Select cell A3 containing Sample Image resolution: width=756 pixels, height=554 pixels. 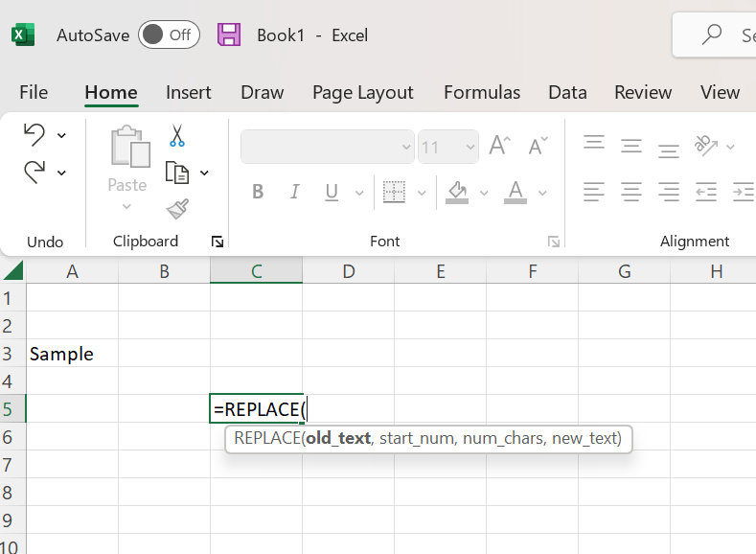click(72, 354)
